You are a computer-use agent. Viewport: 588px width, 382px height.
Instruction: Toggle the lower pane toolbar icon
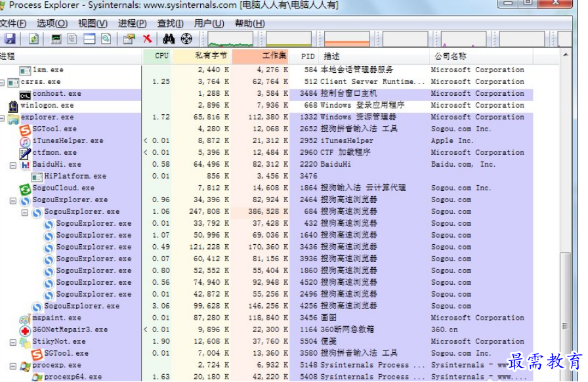click(89, 39)
